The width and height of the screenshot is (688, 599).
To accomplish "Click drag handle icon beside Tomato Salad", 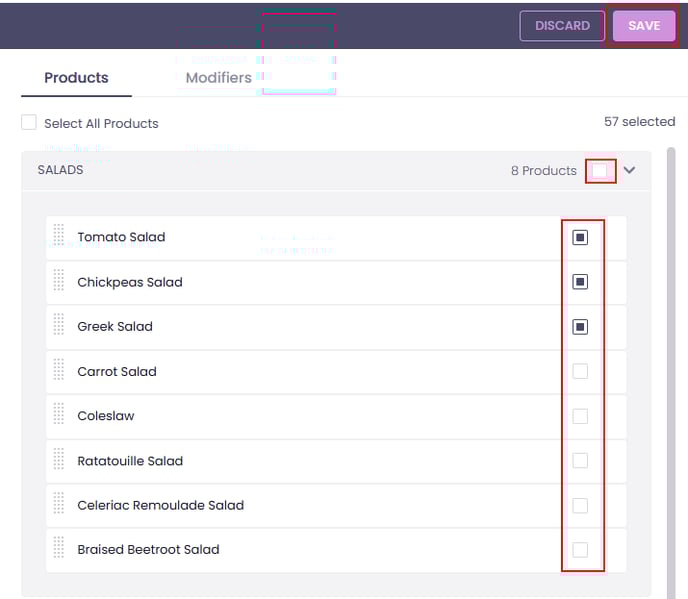I will [x=58, y=237].
